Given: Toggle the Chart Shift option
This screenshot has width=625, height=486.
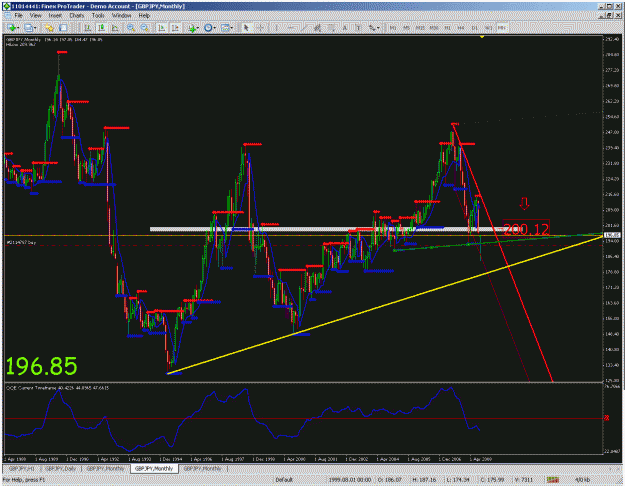Looking at the screenshot, I should [x=175, y=28].
